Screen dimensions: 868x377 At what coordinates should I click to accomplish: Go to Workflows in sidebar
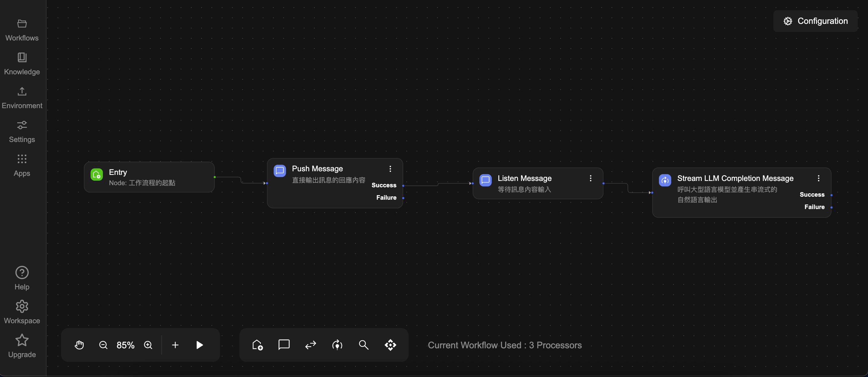(x=22, y=30)
